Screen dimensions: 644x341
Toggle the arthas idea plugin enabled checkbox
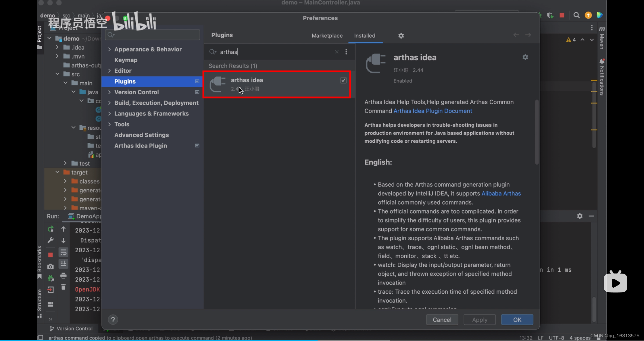click(x=343, y=80)
